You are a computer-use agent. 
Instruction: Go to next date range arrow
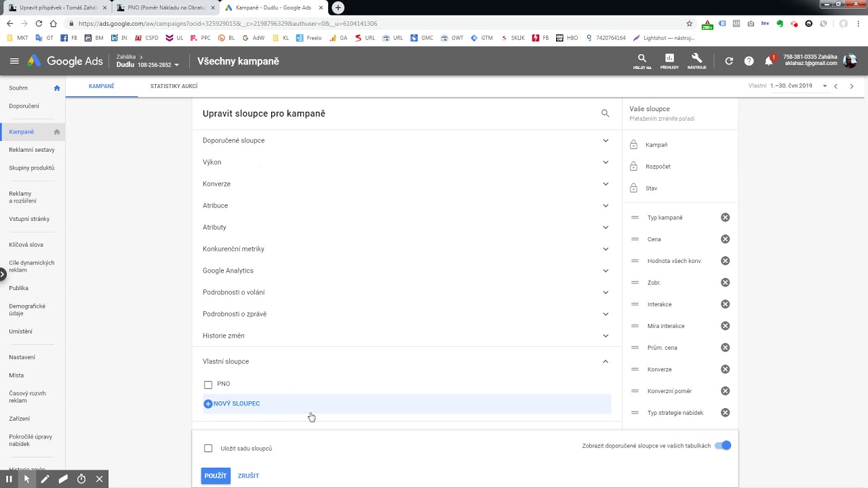[x=852, y=86]
